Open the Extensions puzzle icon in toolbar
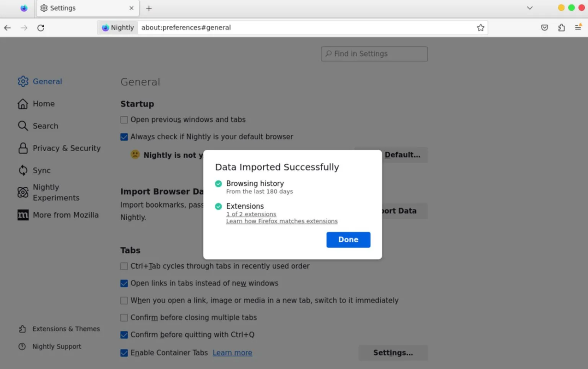588x369 pixels. 561,28
